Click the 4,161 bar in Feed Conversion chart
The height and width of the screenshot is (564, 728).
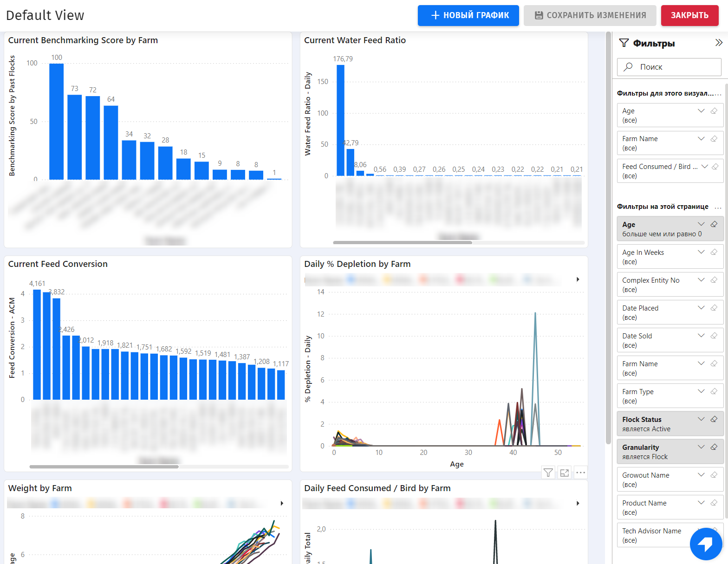coord(37,344)
